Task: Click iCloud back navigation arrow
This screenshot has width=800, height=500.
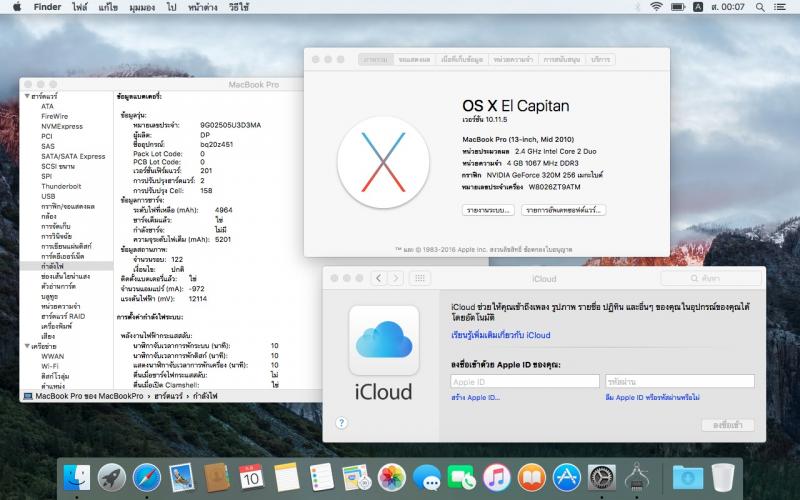Action: 379,278
